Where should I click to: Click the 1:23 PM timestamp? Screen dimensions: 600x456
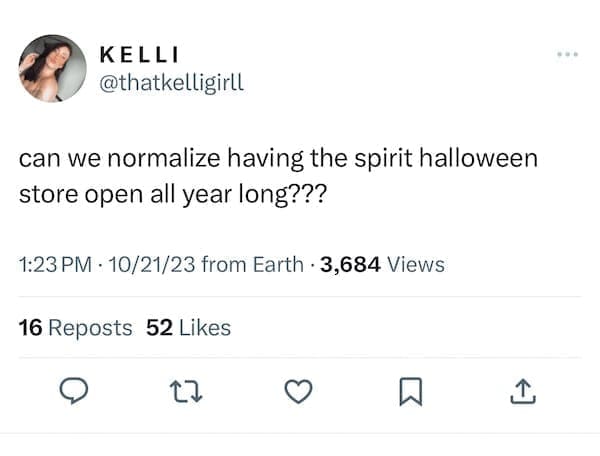pos(56,265)
